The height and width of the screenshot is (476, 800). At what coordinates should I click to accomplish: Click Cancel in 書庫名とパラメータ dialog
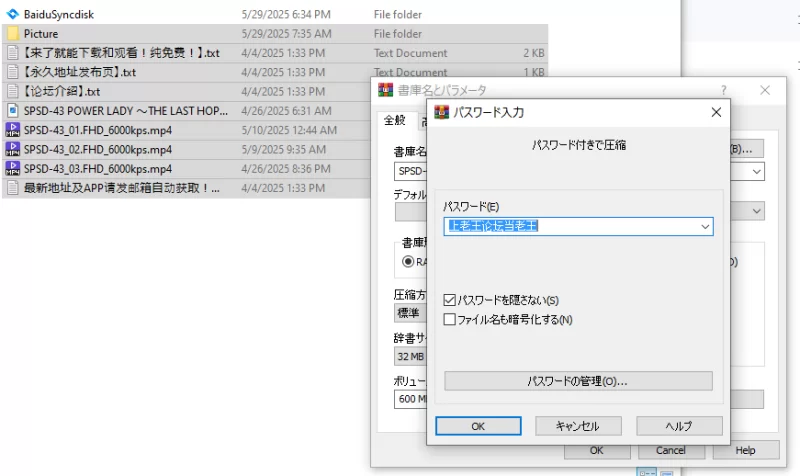[x=670, y=450]
